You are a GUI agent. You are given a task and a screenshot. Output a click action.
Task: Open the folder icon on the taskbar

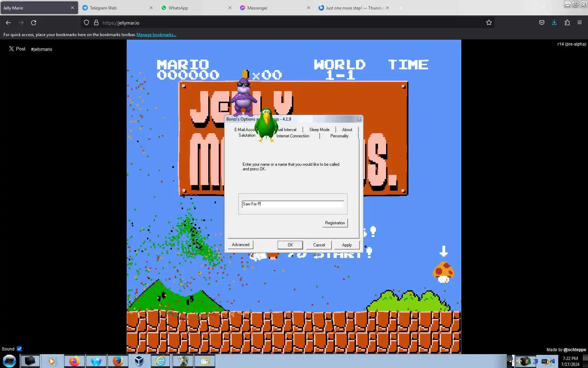pos(205,361)
